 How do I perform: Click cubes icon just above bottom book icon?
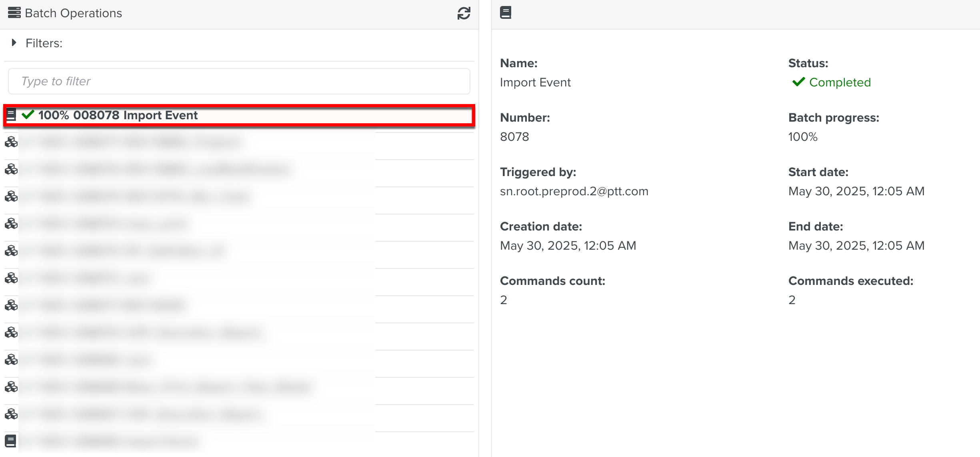tap(11, 414)
